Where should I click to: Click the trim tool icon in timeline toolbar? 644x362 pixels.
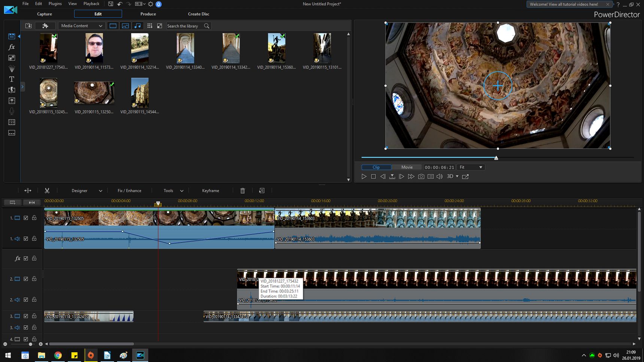coord(28,191)
